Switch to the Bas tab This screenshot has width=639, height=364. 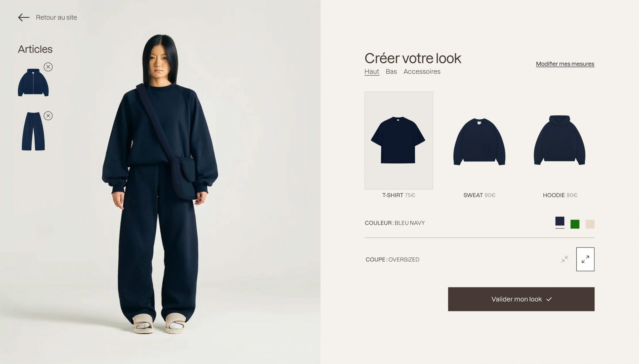pyautogui.click(x=391, y=72)
